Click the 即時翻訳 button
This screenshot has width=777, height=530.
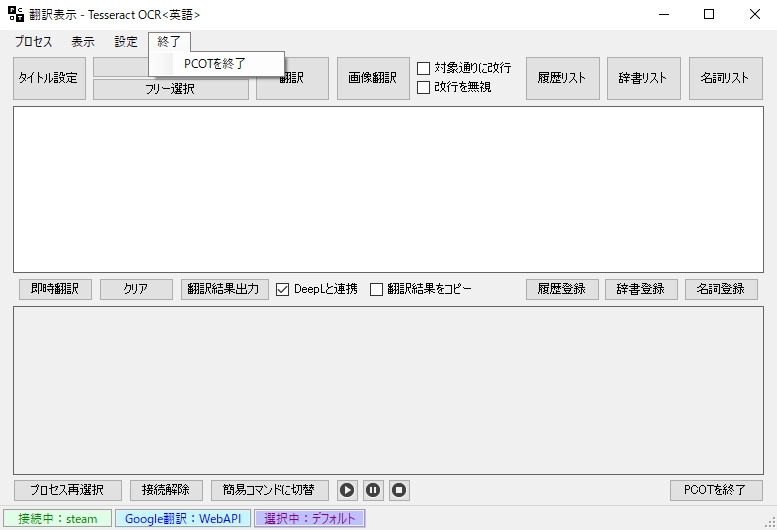(x=56, y=289)
